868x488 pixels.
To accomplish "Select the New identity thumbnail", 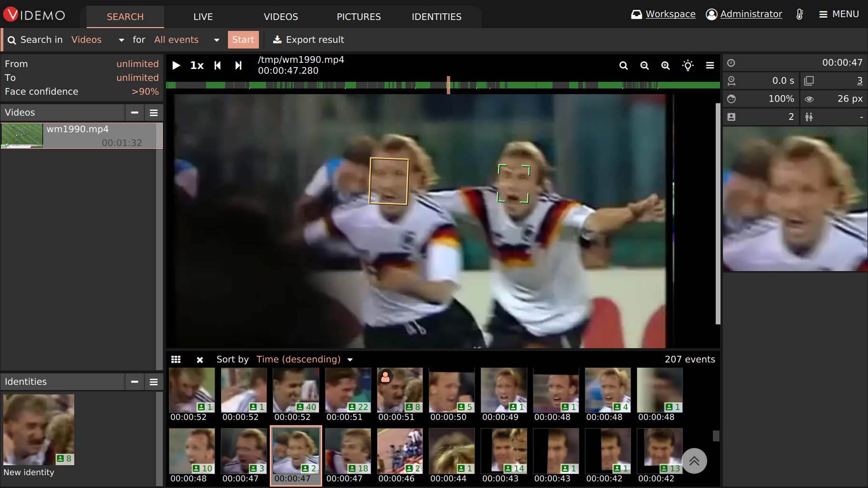I will (39, 429).
